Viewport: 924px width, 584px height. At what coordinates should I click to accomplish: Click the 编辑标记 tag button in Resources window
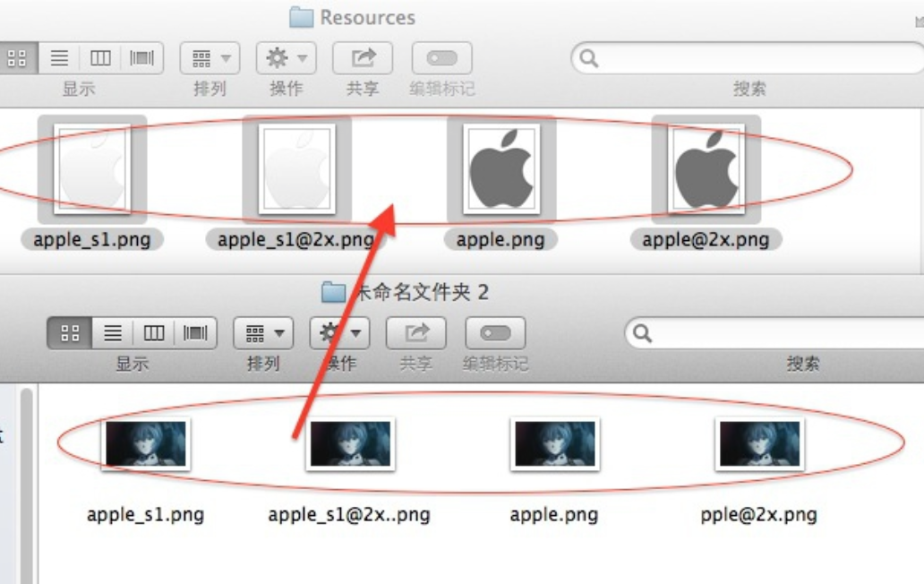coord(442,57)
